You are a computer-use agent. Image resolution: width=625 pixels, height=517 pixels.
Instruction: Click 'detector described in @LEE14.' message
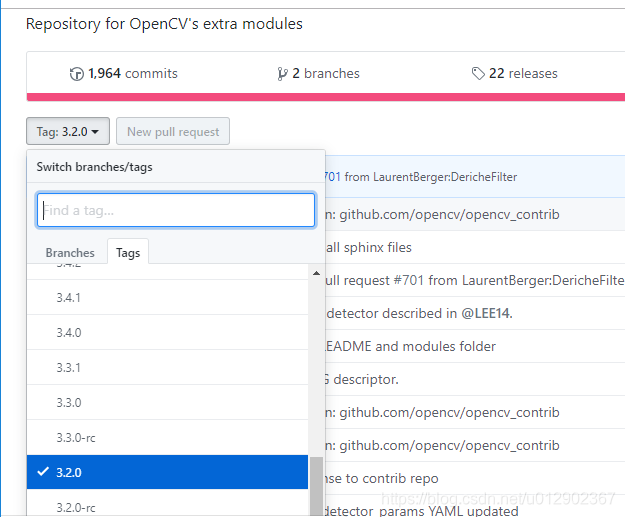(419, 314)
